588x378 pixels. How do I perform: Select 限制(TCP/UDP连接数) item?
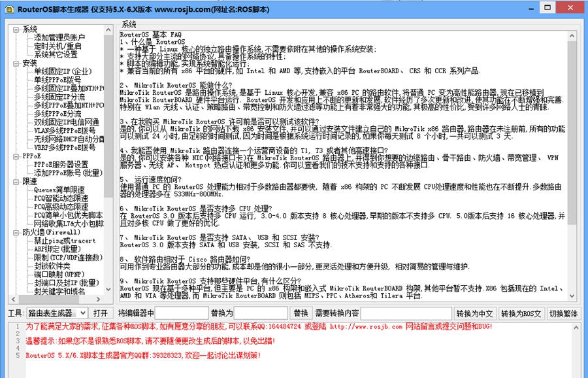(x=68, y=258)
